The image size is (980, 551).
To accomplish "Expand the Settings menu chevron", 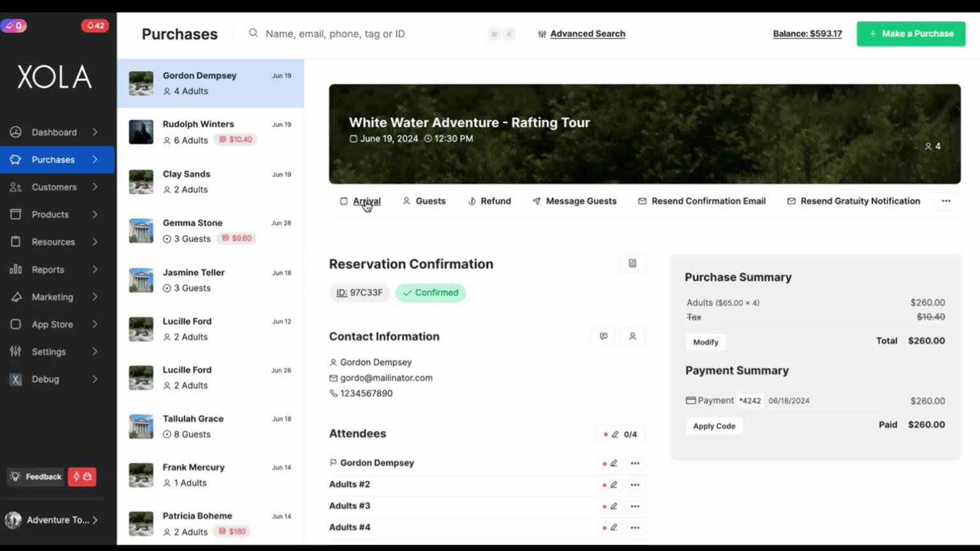I will click(x=95, y=351).
